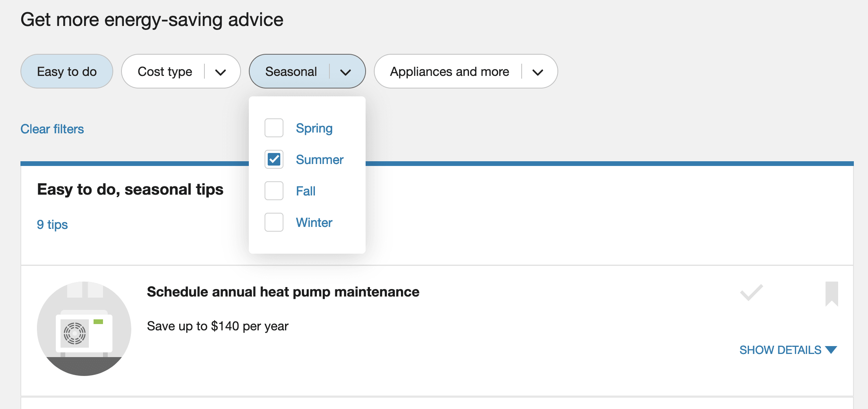868x409 pixels.
Task: Expand SHOW DETAILS for heat pump tip
Action: (x=788, y=350)
